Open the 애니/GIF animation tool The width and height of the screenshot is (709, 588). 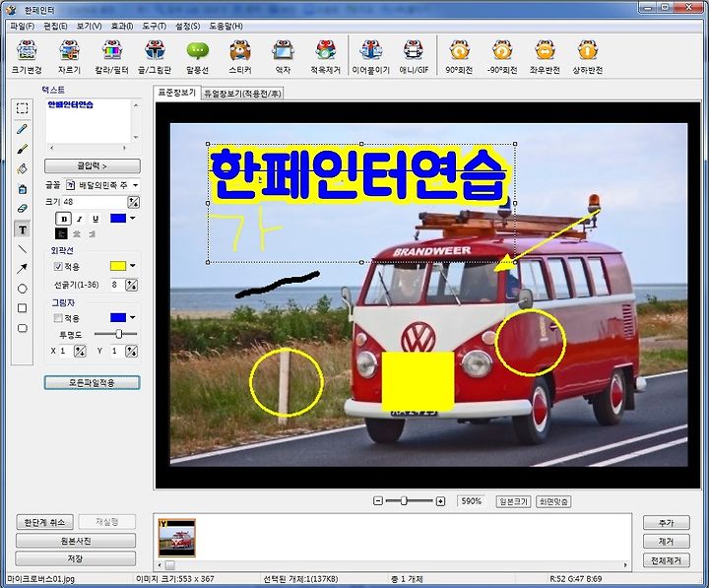point(414,56)
